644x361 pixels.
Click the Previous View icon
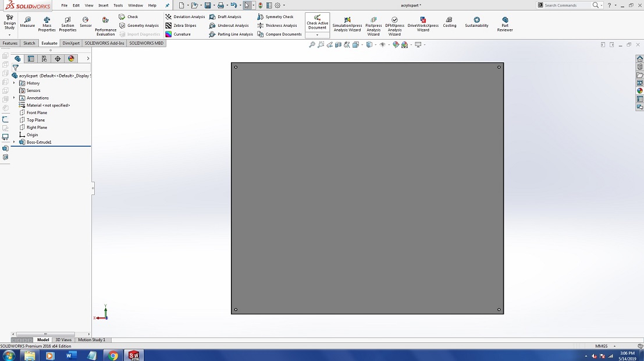coord(329,45)
